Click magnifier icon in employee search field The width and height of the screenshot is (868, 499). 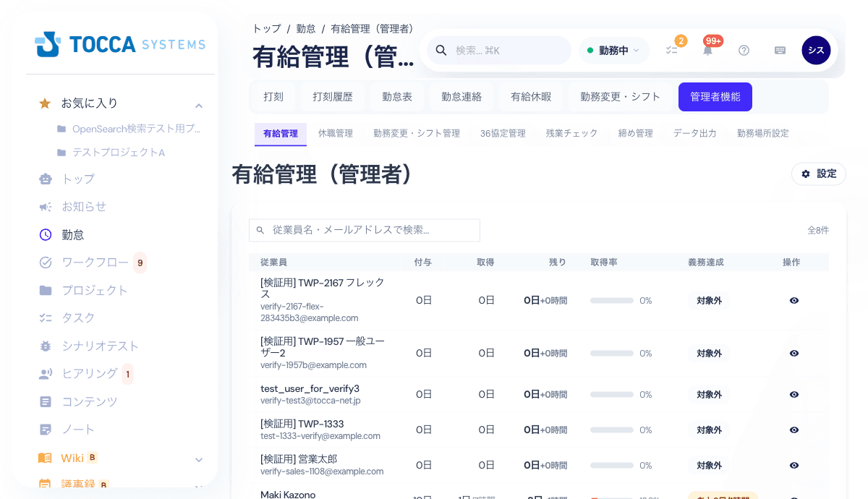click(x=260, y=231)
